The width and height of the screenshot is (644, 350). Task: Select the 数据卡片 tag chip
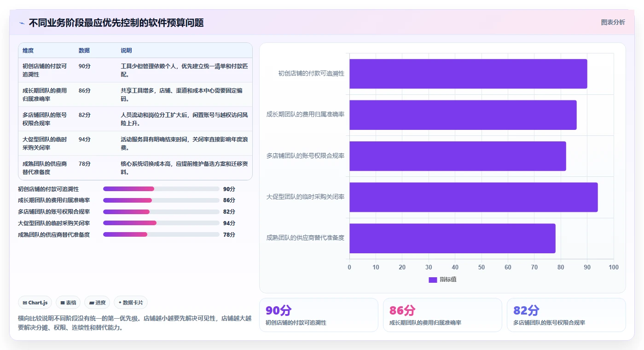[x=131, y=303]
